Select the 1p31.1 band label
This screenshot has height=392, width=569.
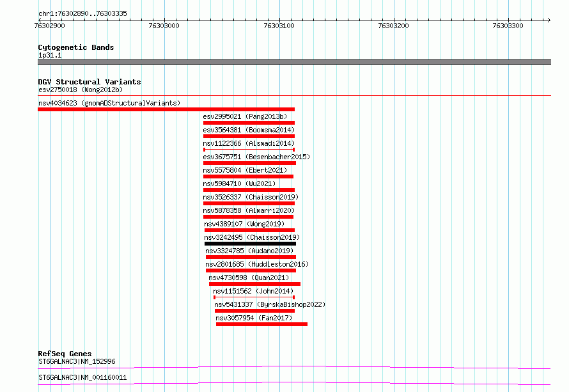click(50, 55)
